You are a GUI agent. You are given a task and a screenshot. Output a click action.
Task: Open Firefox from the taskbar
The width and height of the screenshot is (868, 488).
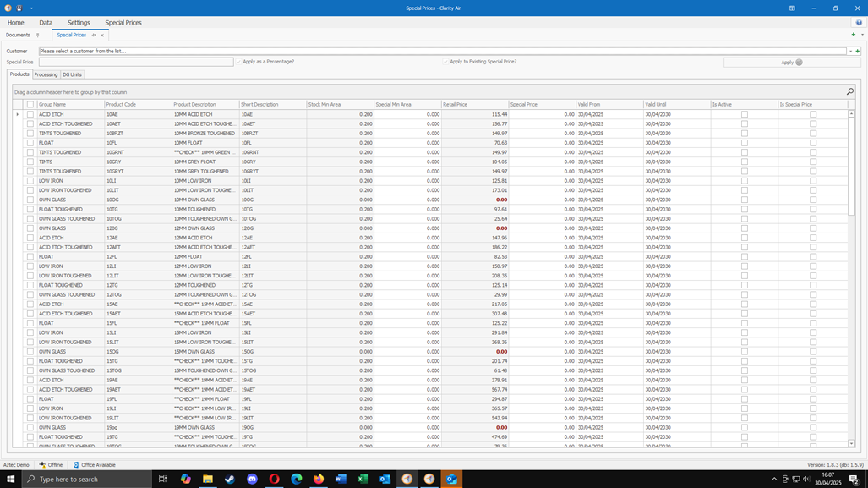click(319, 480)
